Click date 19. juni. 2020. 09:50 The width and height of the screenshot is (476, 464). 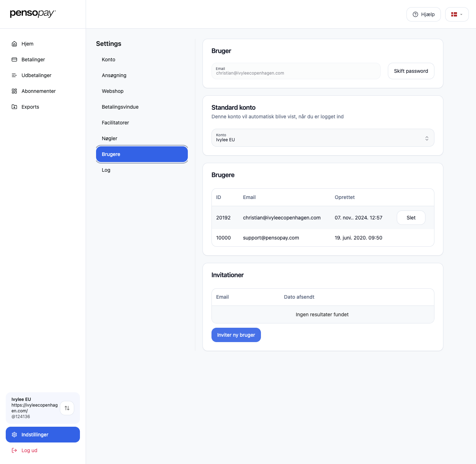[358, 238]
